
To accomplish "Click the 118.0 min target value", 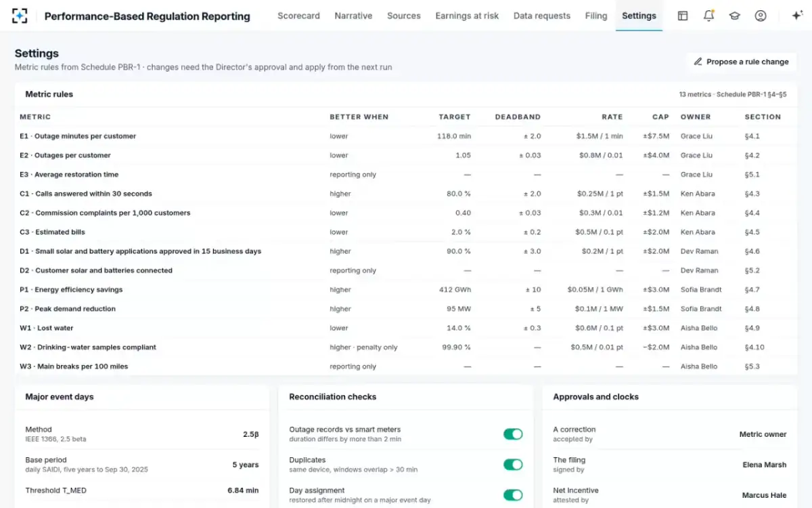I will click(x=454, y=136).
